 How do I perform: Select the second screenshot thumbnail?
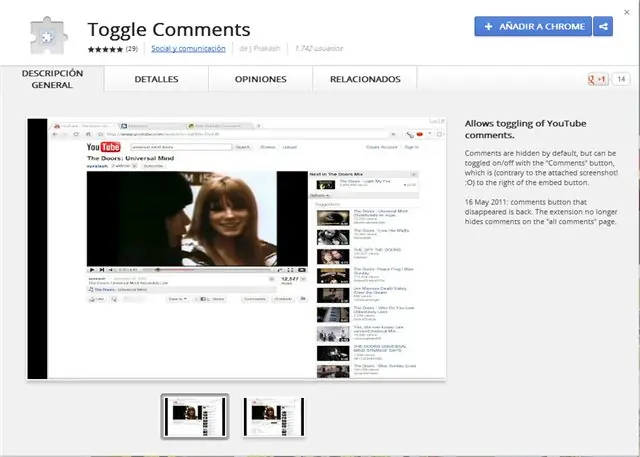[x=273, y=417]
